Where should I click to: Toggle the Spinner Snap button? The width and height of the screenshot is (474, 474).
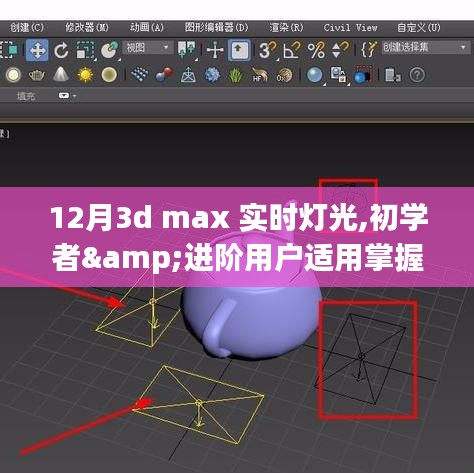(x=340, y=50)
